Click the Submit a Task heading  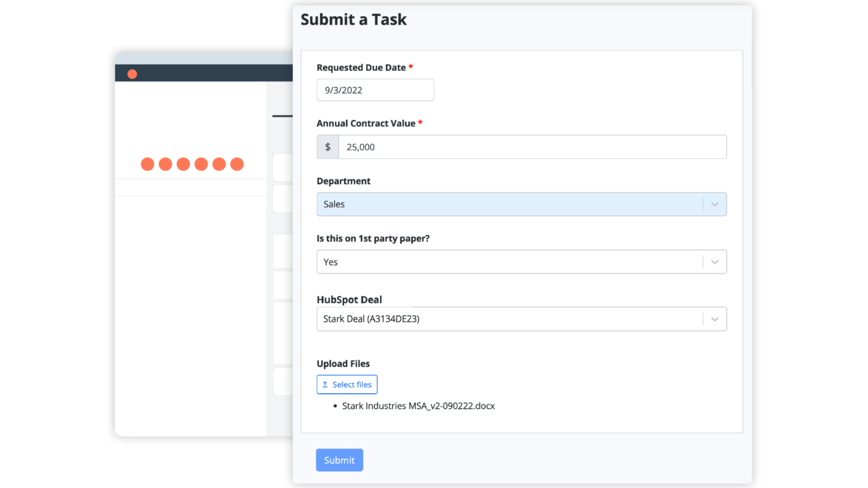point(353,20)
